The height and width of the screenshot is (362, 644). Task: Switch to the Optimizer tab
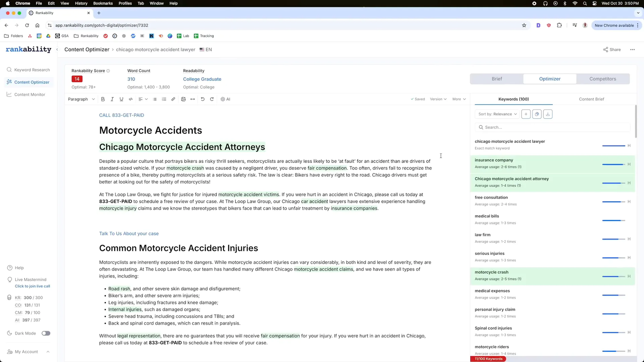(550, 79)
